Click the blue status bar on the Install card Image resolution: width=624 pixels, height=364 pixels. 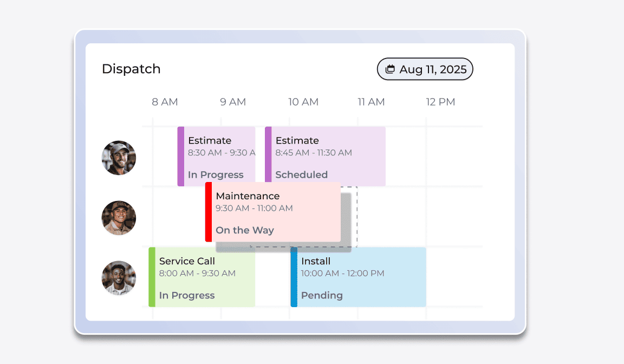[x=293, y=277]
